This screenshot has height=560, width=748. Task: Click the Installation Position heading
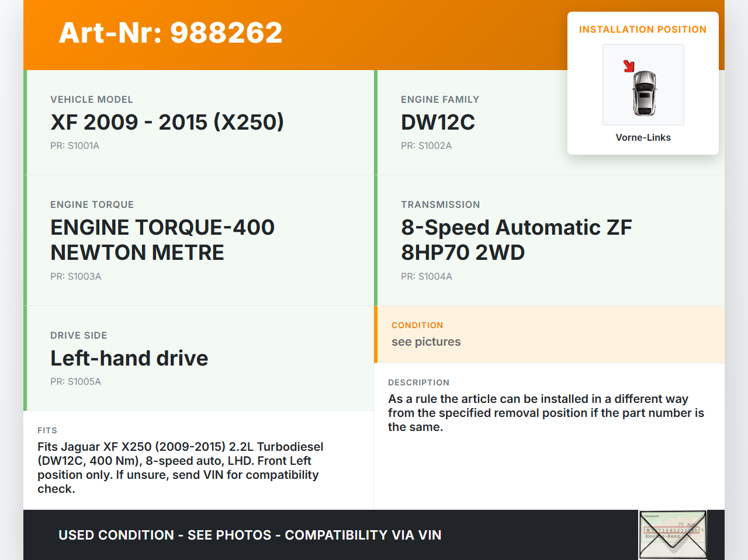click(642, 30)
